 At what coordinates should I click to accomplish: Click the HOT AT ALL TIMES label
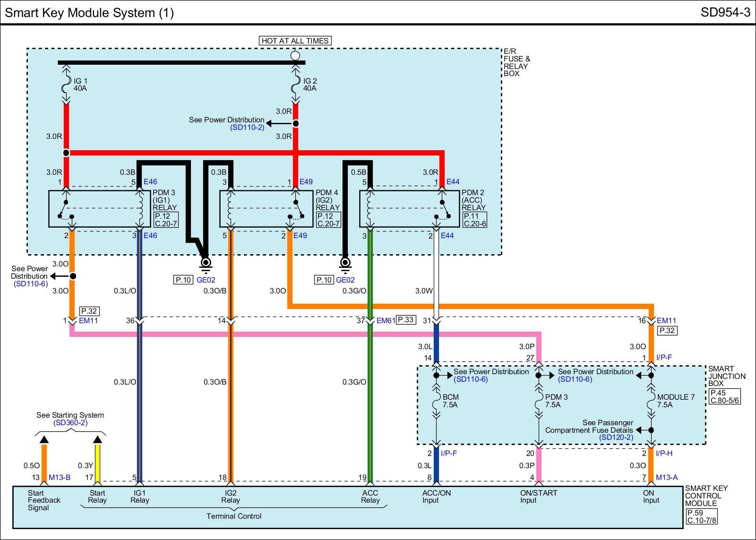pos(295,41)
